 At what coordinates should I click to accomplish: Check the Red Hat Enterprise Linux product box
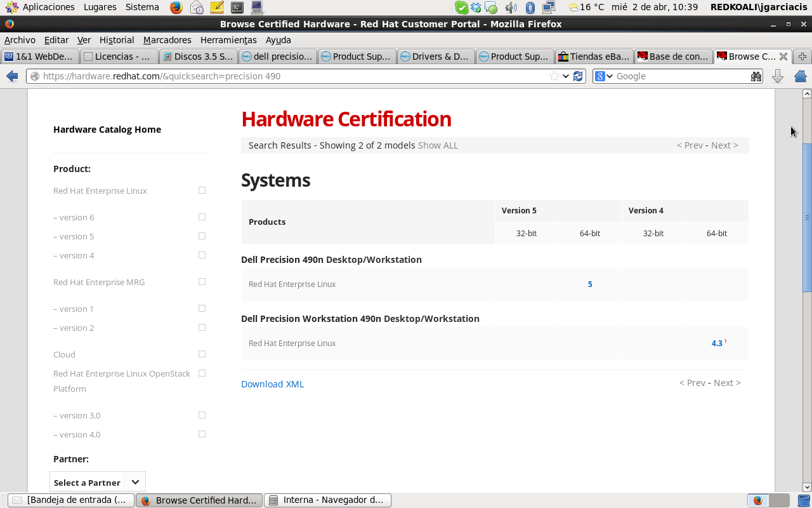tap(202, 190)
